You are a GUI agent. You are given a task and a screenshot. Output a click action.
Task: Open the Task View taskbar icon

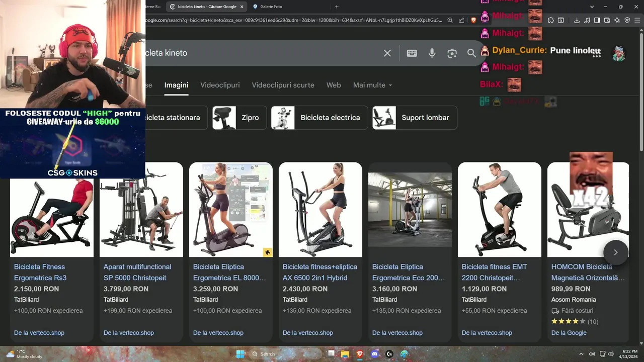click(331, 354)
